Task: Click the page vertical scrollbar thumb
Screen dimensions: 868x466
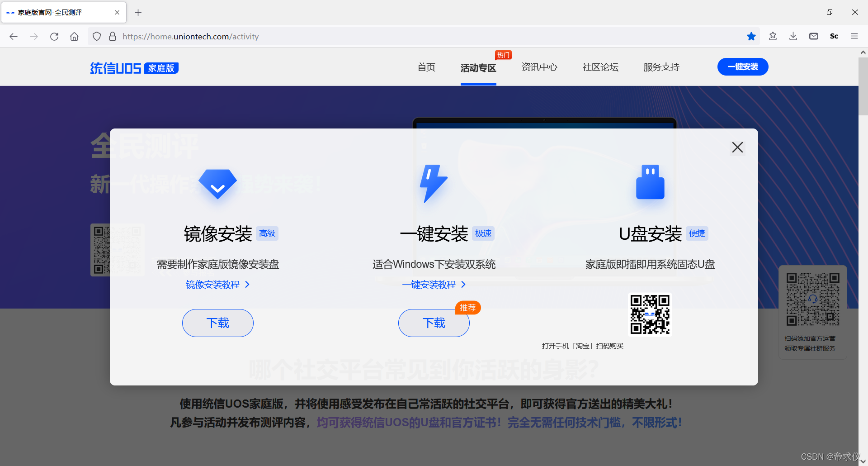Action: 863,86
